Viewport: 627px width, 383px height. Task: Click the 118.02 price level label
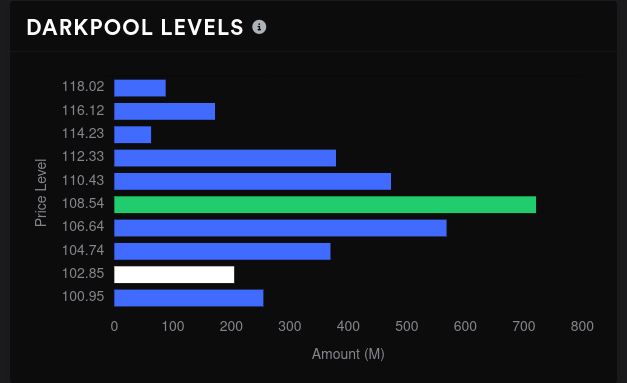tap(83, 86)
